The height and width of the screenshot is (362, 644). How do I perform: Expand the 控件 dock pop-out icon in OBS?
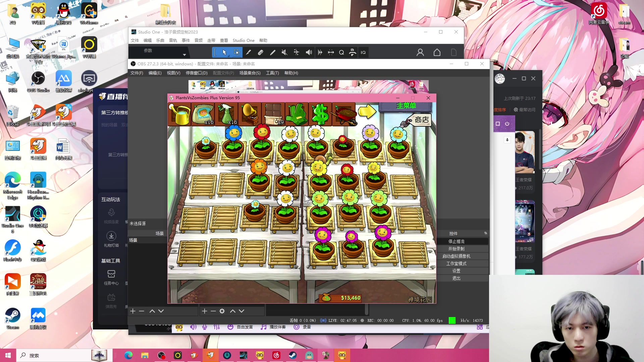click(x=485, y=233)
